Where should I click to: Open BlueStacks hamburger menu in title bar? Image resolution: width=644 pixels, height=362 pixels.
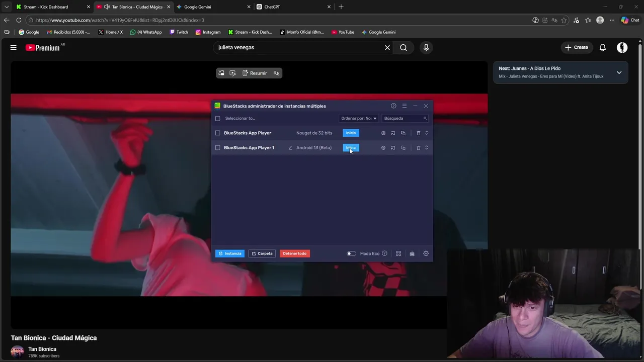pos(404,106)
